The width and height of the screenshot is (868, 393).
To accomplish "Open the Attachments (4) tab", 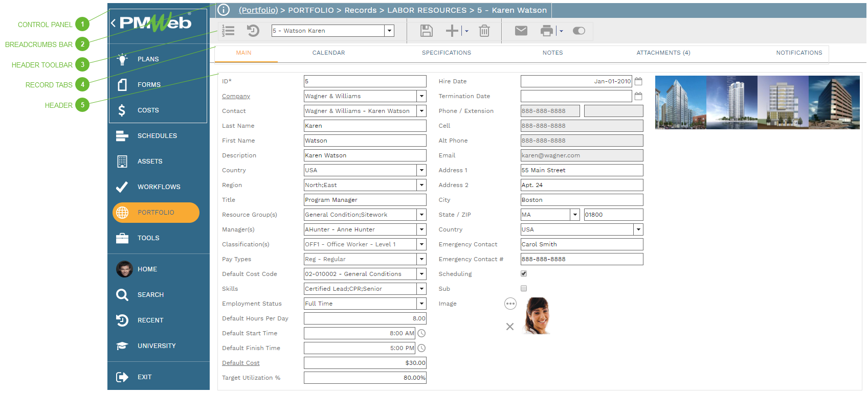I will point(663,53).
